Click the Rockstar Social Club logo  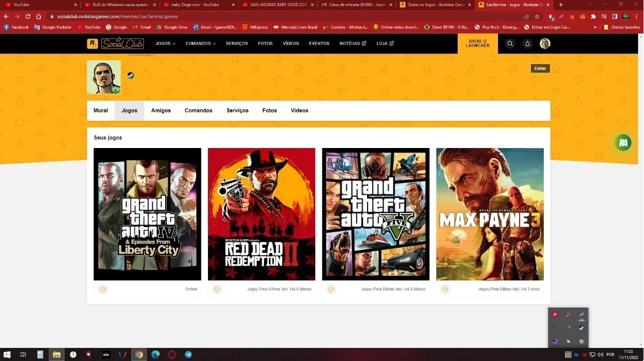pos(115,44)
